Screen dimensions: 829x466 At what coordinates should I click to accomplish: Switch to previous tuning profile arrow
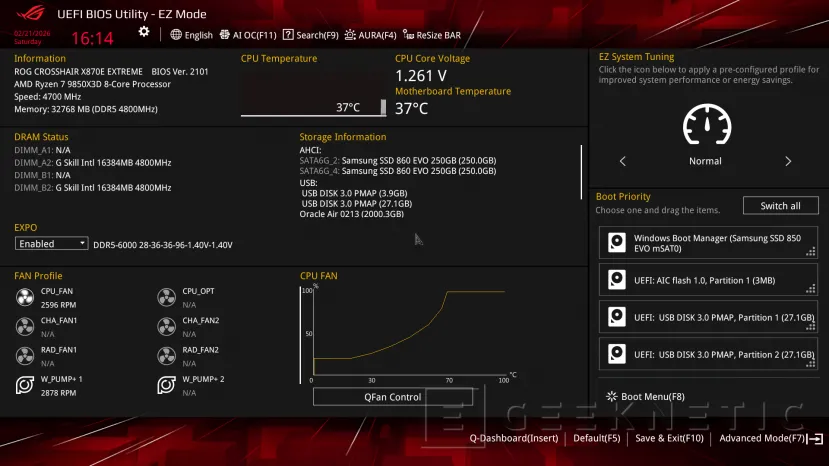click(x=622, y=161)
